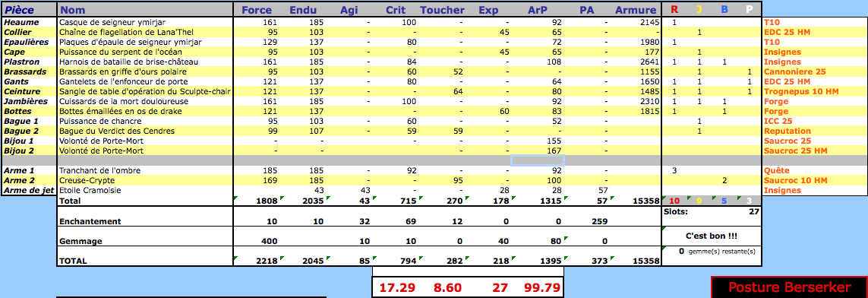
Task: Select Bijou 2 ArP value 167
Action: pyautogui.click(x=554, y=151)
